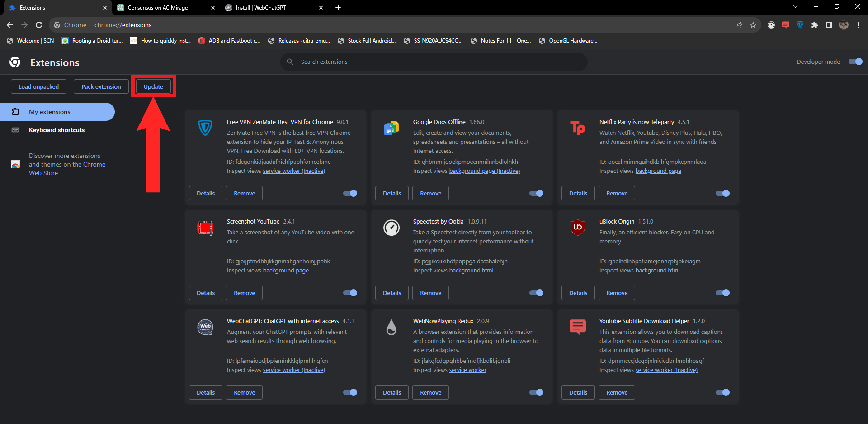Click the share icon in address bar
The image size is (868, 424).
(x=739, y=25)
